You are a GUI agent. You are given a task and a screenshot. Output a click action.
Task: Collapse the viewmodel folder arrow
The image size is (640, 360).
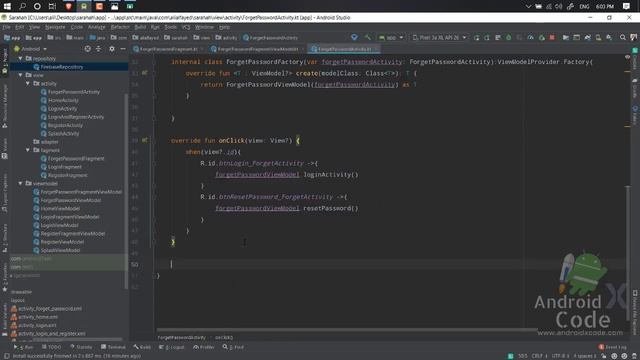[x=20, y=183]
